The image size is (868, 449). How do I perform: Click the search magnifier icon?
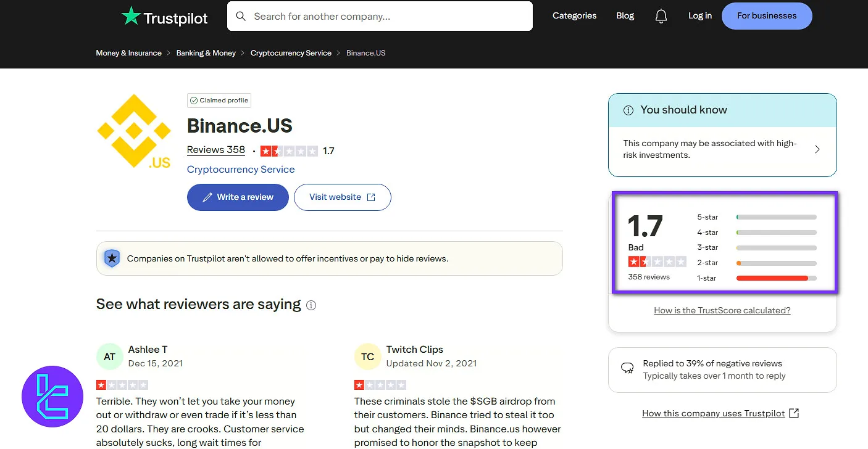tap(241, 16)
